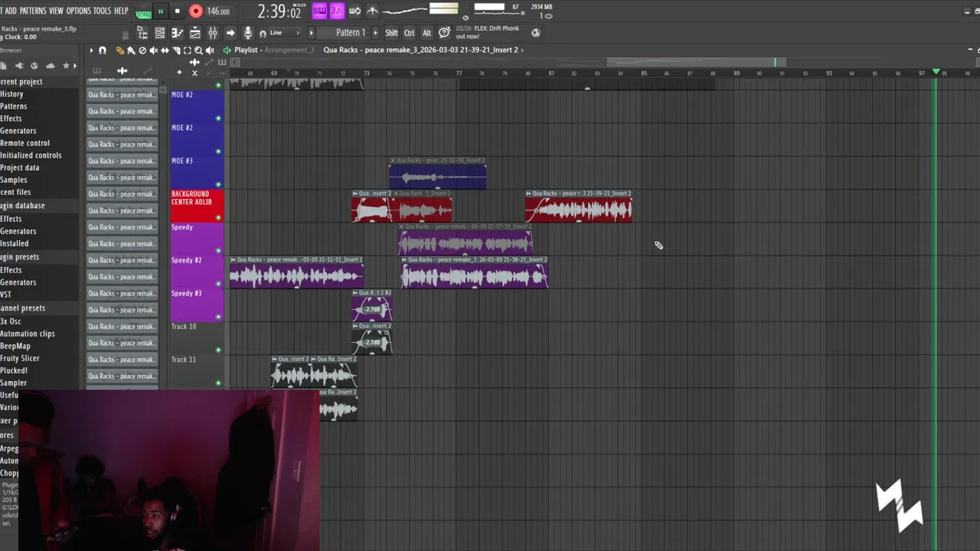Select Automation clips channel preset
Image resolution: width=980 pixels, height=551 pixels.
tap(28, 334)
